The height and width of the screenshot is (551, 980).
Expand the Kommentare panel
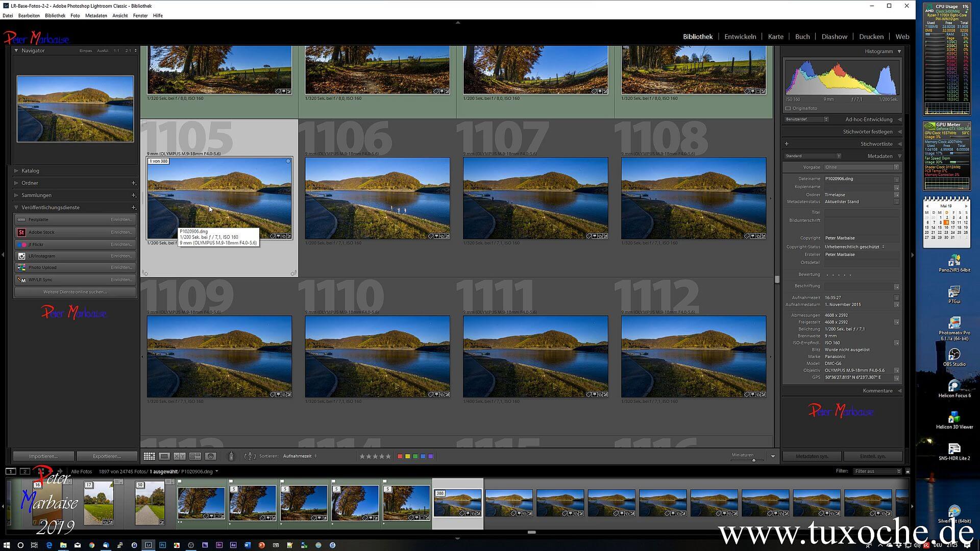(x=899, y=391)
